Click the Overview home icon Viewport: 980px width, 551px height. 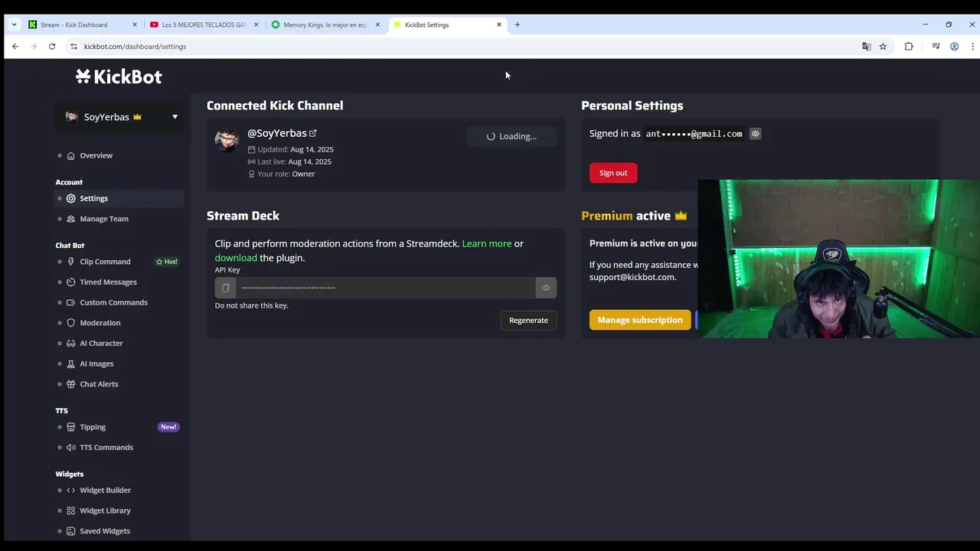pos(70,155)
